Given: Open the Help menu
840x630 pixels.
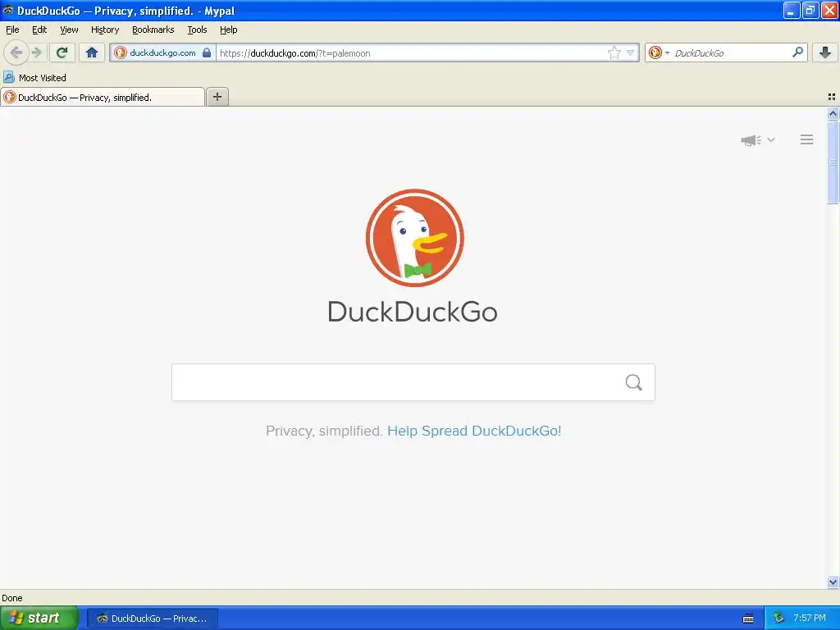Looking at the screenshot, I should click(228, 30).
